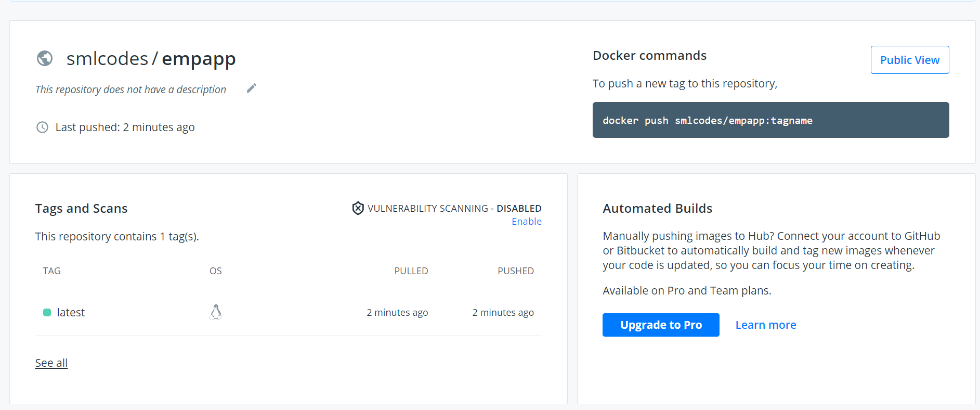Click the TAG column header
This screenshot has width=980, height=410.
[52, 271]
